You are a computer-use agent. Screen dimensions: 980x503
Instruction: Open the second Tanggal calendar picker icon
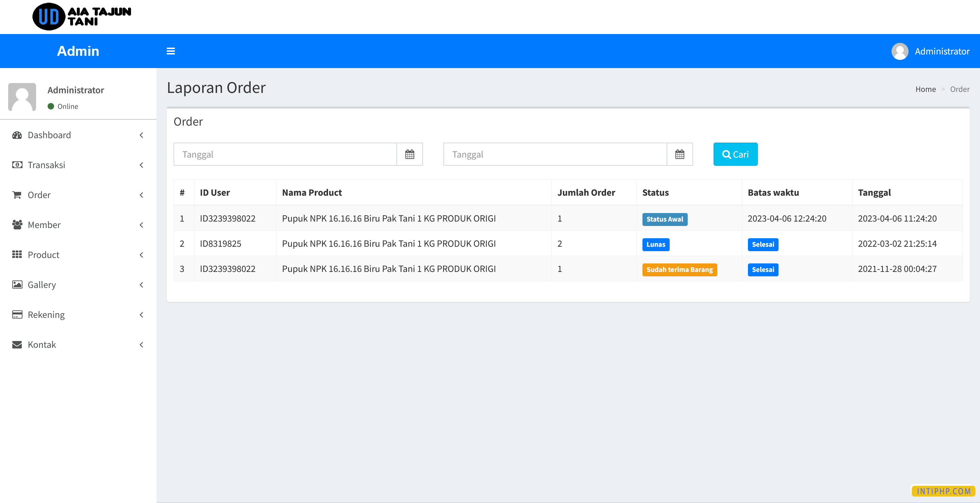click(x=680, y=154)
